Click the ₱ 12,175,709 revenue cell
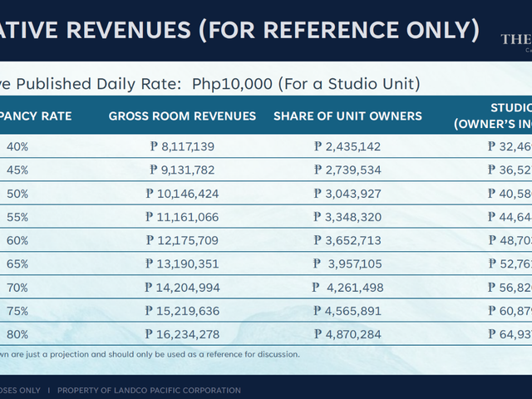Screen dimensions: 532x399 (x=182, y=240)
